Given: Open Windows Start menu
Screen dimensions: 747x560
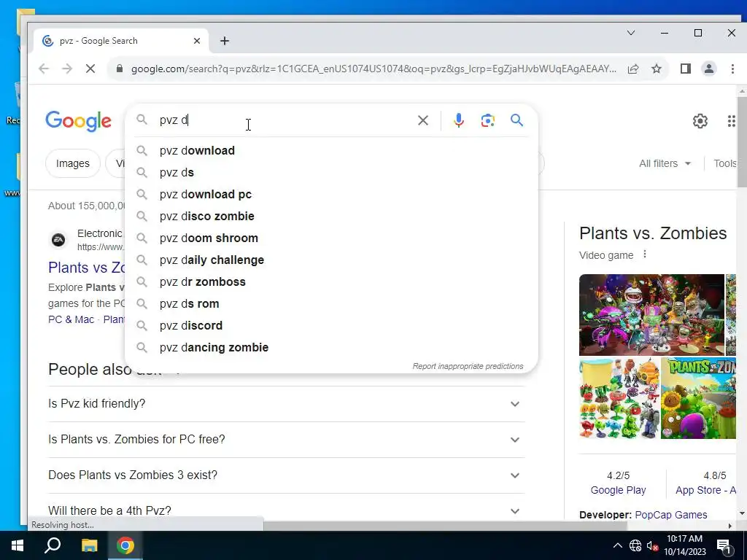Looking at the screenshot, I should 18,545.
